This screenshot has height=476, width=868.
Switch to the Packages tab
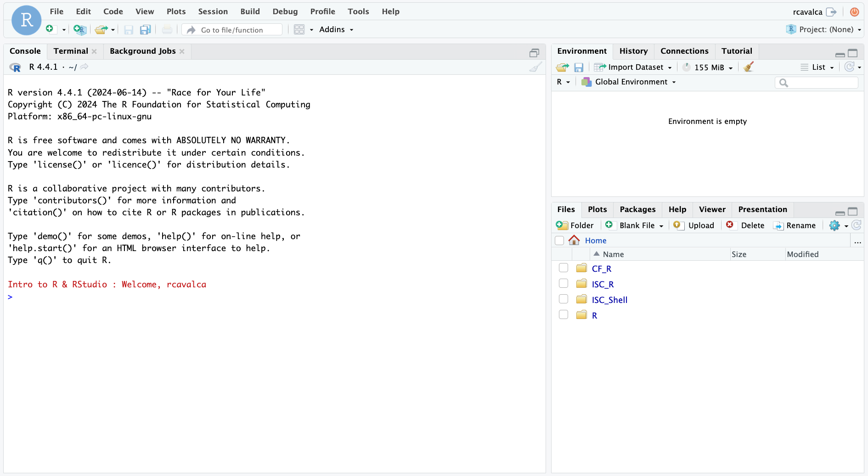(x=637, y=209)
